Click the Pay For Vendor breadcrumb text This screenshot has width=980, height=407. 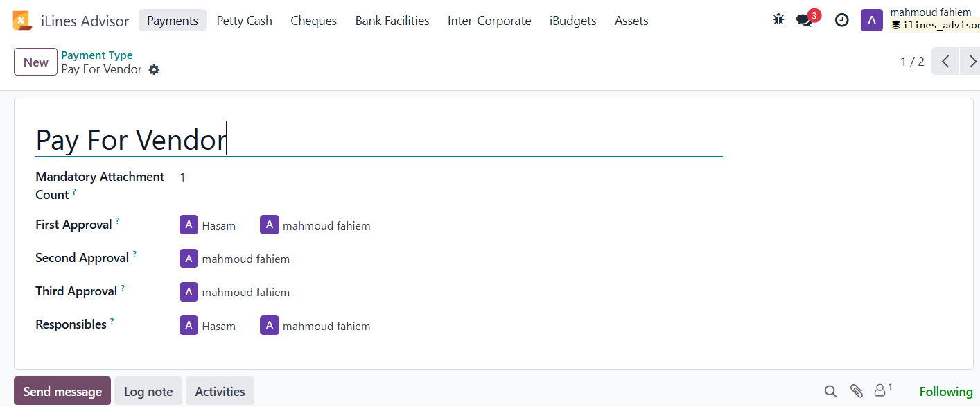(x=101, y=69)
